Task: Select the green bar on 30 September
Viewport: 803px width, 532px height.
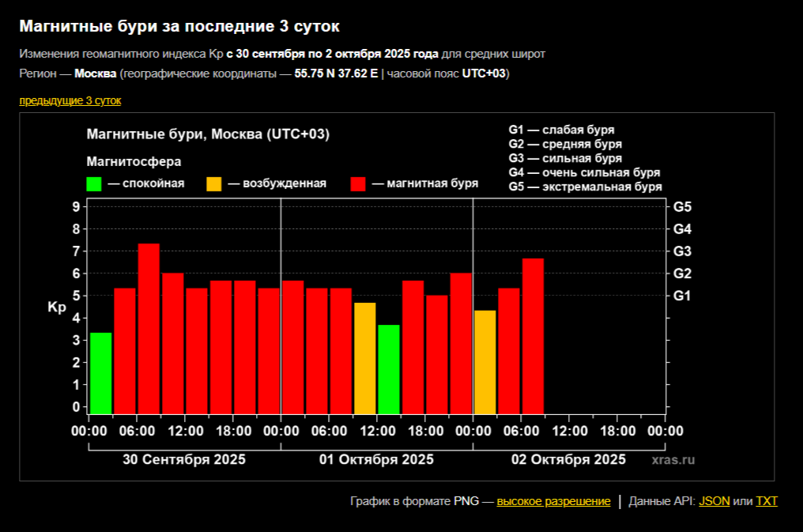Action: [x=101, y=372]
